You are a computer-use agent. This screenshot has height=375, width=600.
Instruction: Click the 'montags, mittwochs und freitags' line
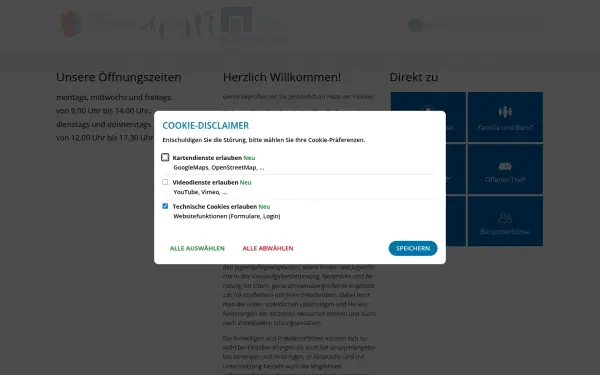point(113,98)
